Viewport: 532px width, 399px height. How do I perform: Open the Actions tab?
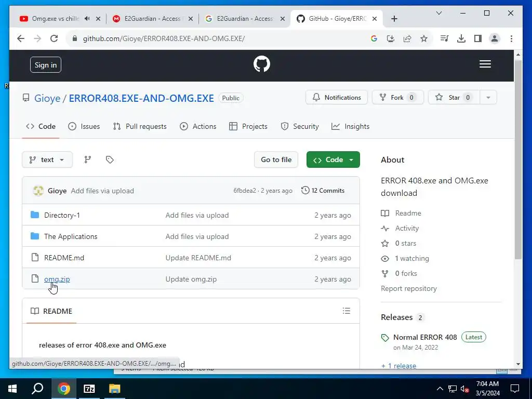click(x=198, y=126)
